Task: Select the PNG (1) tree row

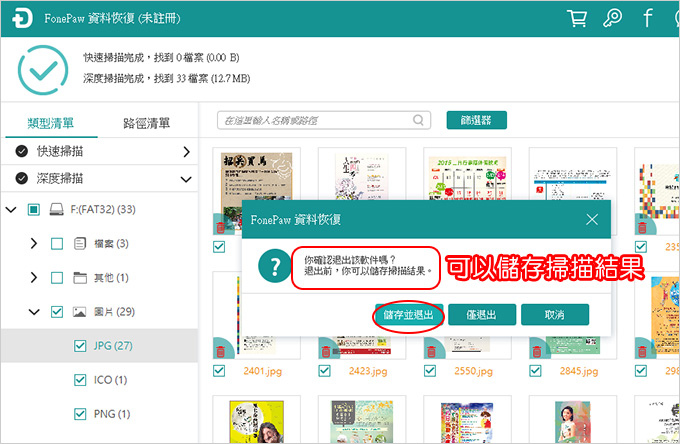Action: [x=99, y=414]
